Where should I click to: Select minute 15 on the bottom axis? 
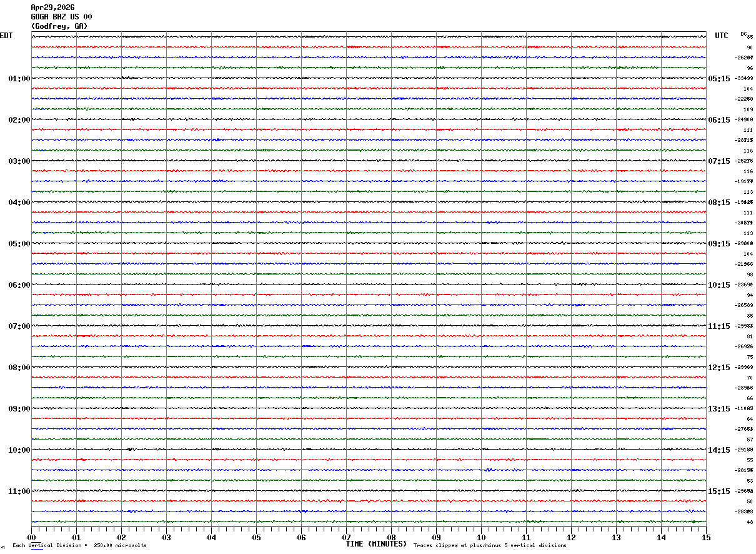706,537
